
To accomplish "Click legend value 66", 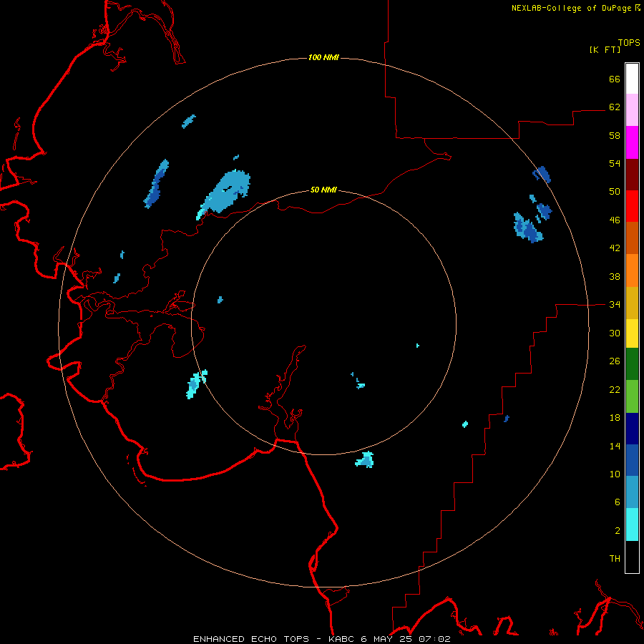I will 615,79.
